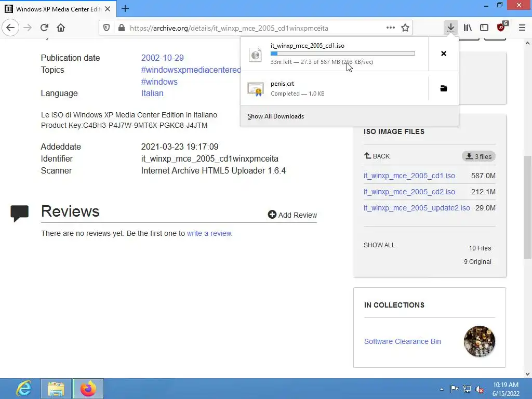Click the Addeddate value 2021-03-23 19:17:09
This screenshot has height=399, width=532.
pos(180,147)
